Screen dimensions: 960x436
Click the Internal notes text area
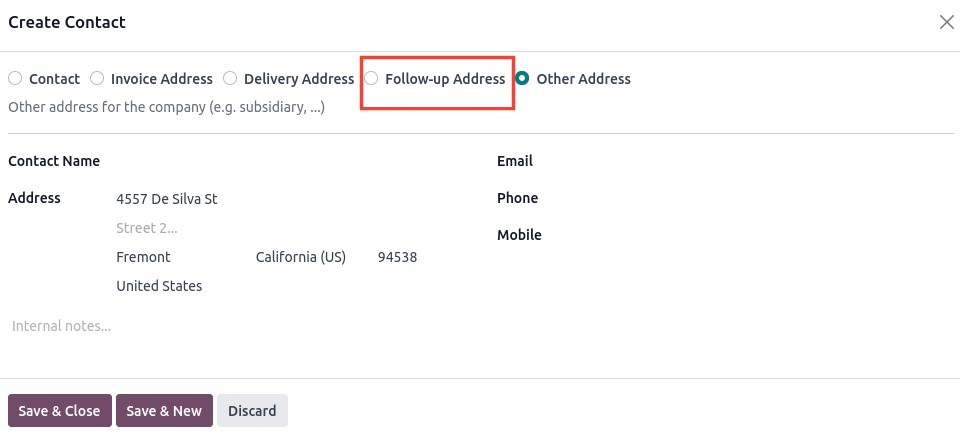point(481,326)
